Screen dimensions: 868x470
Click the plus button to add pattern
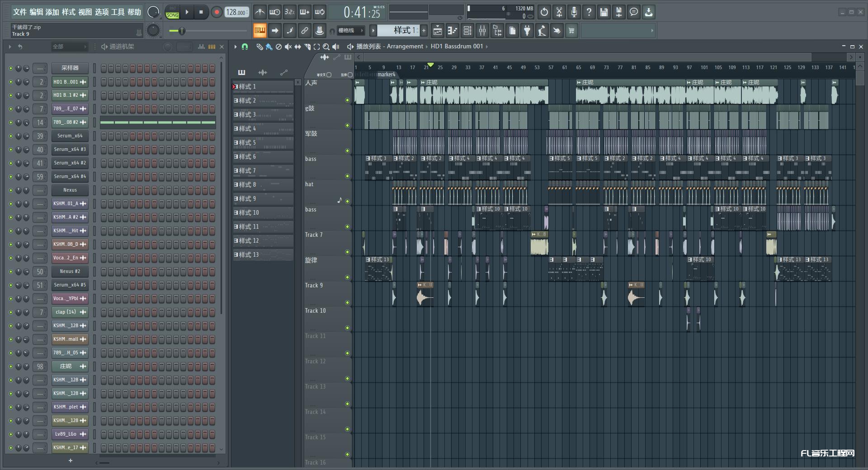tap(424, 31)
